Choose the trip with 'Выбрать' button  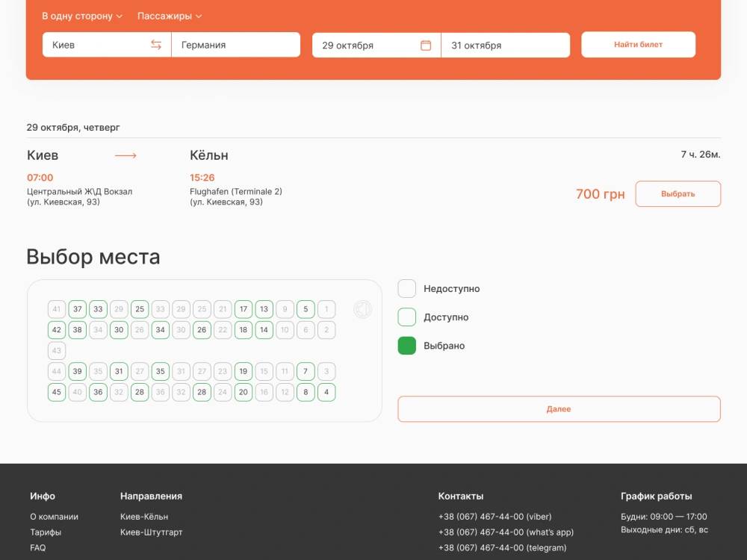678,194
